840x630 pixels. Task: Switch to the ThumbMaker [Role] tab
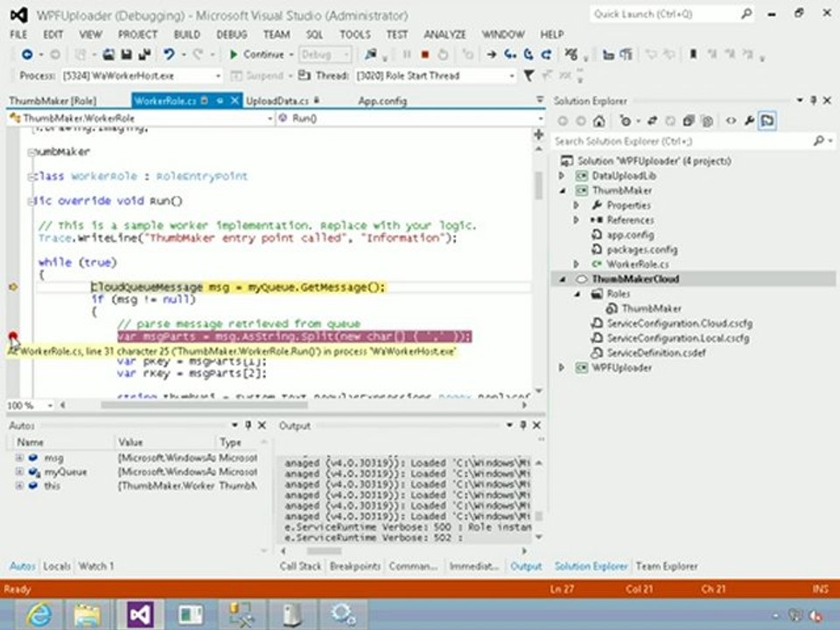(x=52, y=101)
